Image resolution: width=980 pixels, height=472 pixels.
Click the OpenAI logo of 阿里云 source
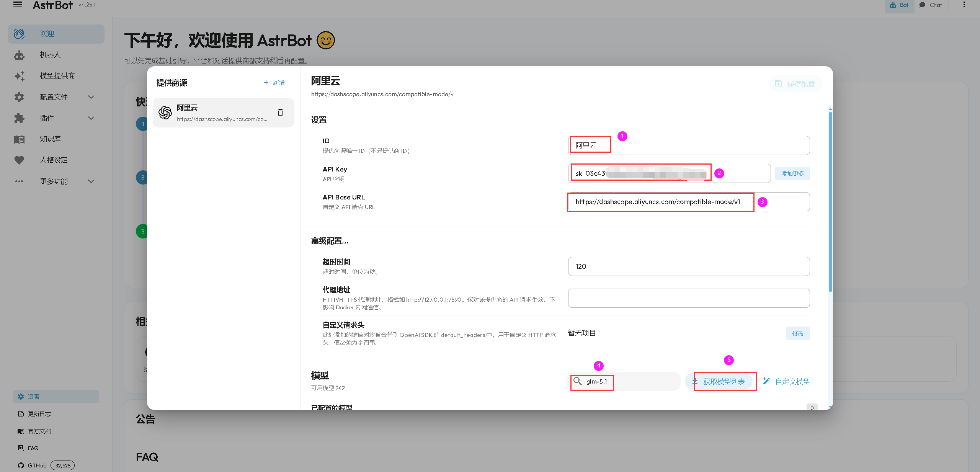tap(165, 113)
